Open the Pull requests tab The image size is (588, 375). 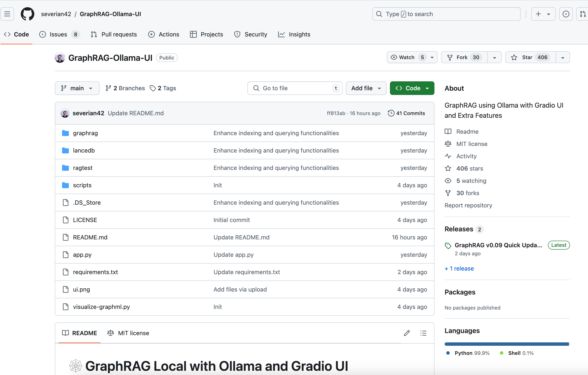pyautogui.click(x=114, y=35)
